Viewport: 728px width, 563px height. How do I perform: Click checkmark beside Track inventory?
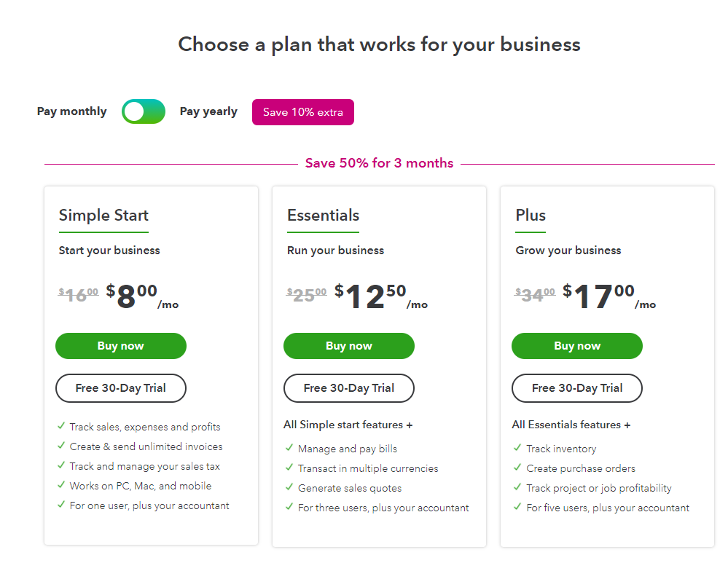tap(517, 449)
